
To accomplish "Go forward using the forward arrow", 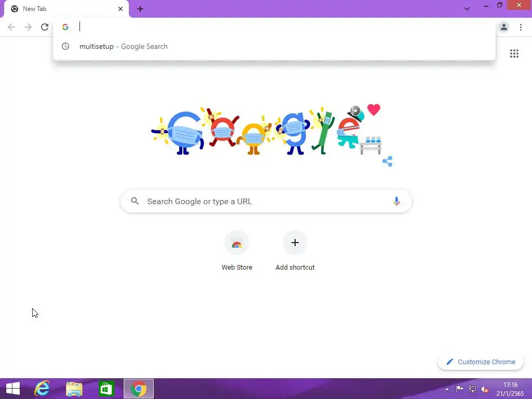I will (x=28, y=27).
